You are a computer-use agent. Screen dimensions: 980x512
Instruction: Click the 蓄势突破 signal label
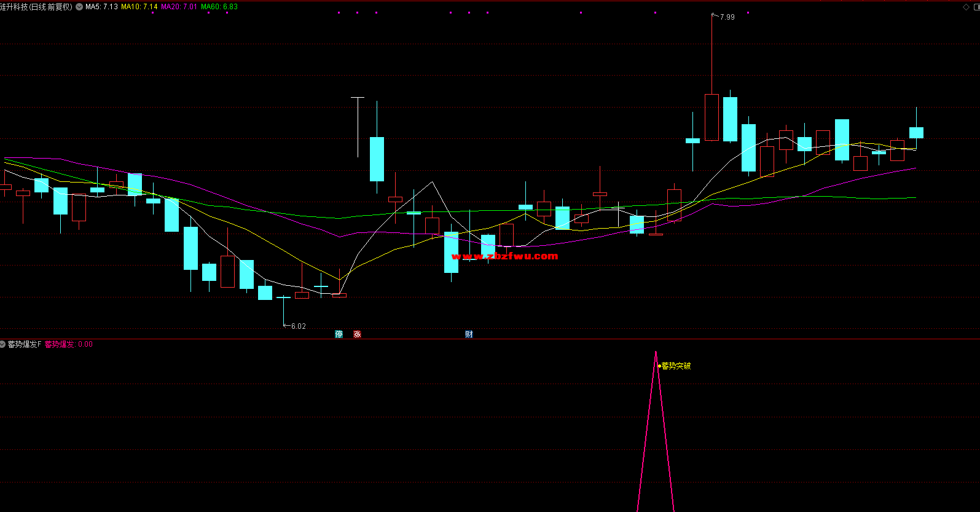click(676, 366)
